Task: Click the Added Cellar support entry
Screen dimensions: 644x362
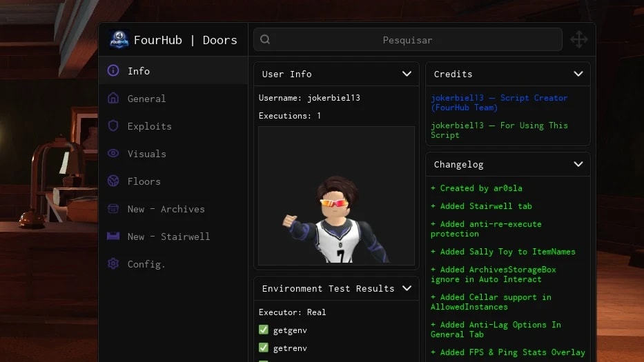Action: [491, 302]
